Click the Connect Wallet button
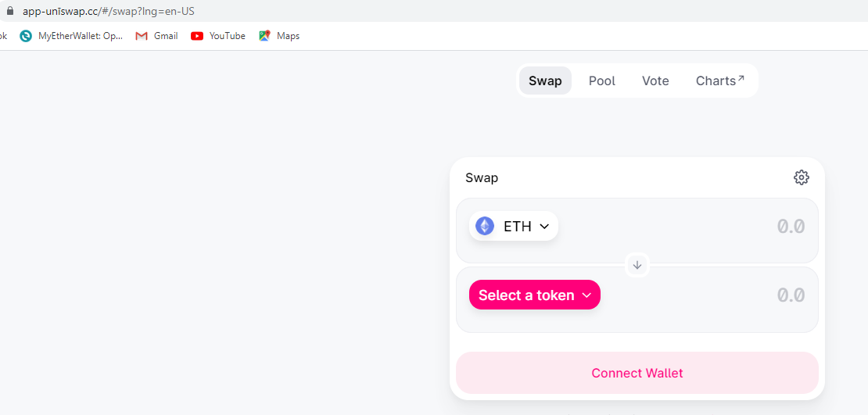Image resolution: width=868 pixels, height=415 pixels. (637, 373)
